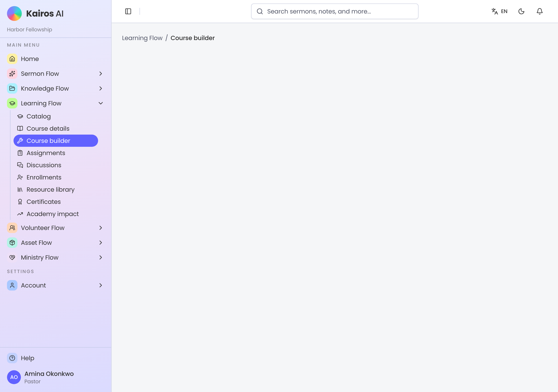
Task: Click the Kairos AI rainbow logo
Action: point(14,13)
